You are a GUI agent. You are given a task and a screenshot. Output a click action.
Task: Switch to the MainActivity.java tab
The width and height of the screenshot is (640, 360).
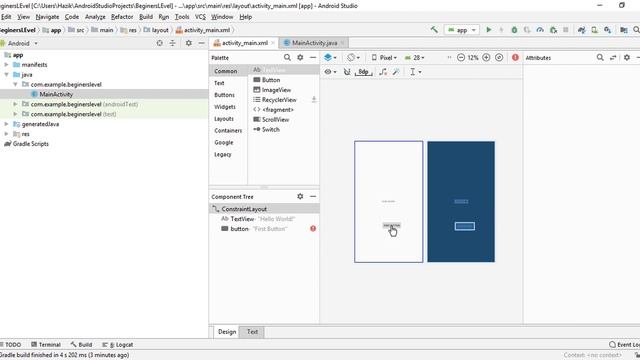click(314, 43)
